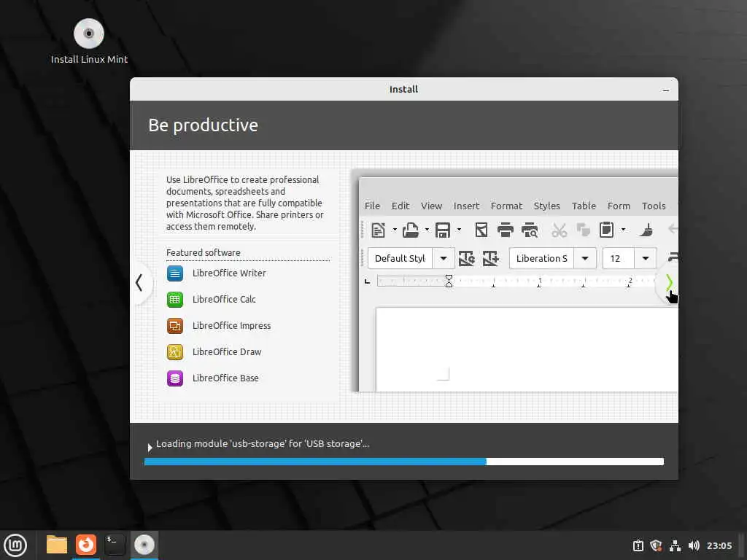Image resolution: width=747 pixels, height=560 pixels.
Task: Go to the next slideshow slide arrow
Action: pos(669,283)
